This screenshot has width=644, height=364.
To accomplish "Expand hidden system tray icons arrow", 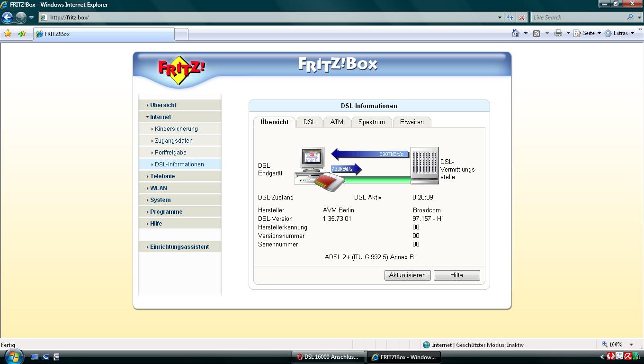I will pos(602,357).
